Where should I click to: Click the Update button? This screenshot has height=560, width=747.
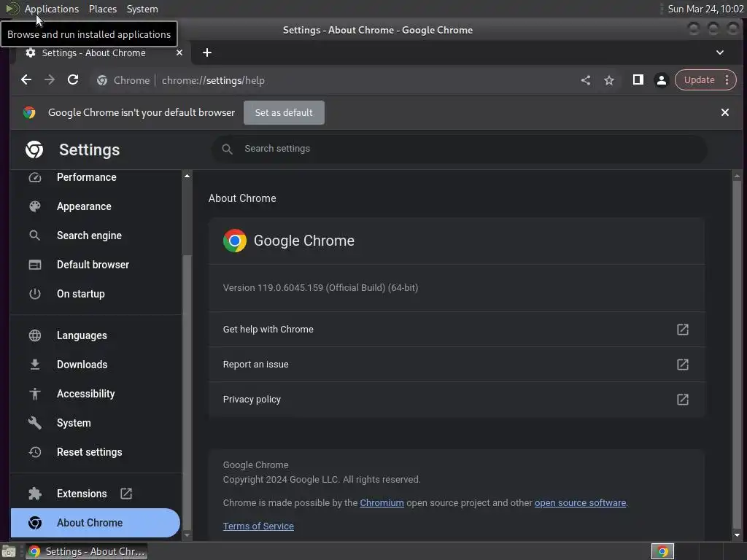click(x=699, y=80)
